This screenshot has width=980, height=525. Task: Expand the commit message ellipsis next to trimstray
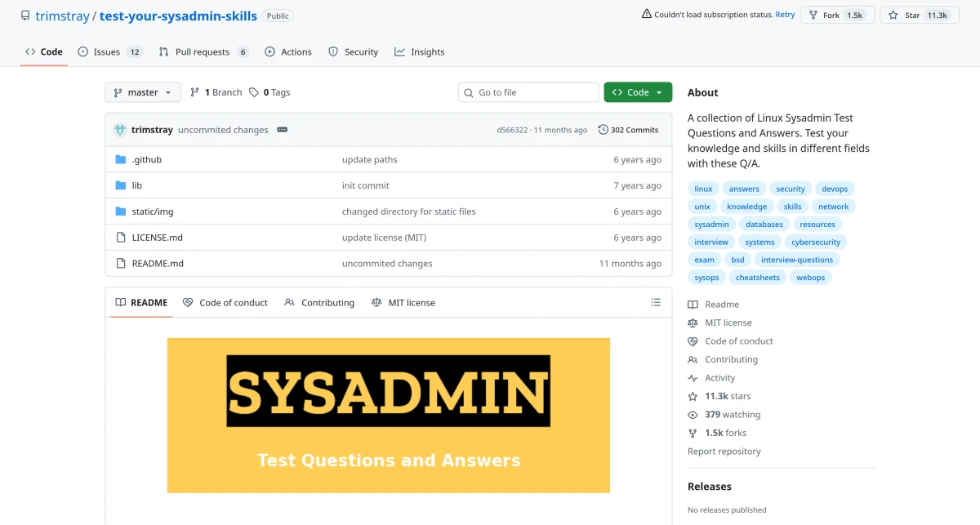click(281, 129)
